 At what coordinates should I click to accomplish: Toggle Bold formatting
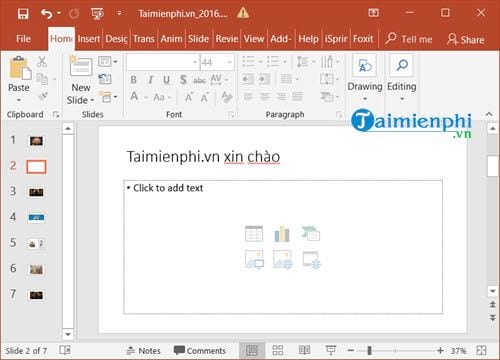pos(133,80)
